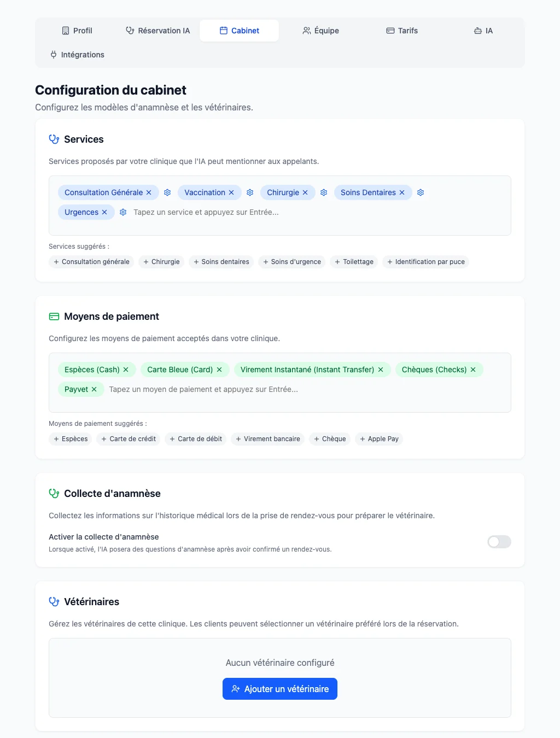This screenshot has height=738, width=560.
Task: Add suggested payment Espèces chip
Action: tap(71, 439)
